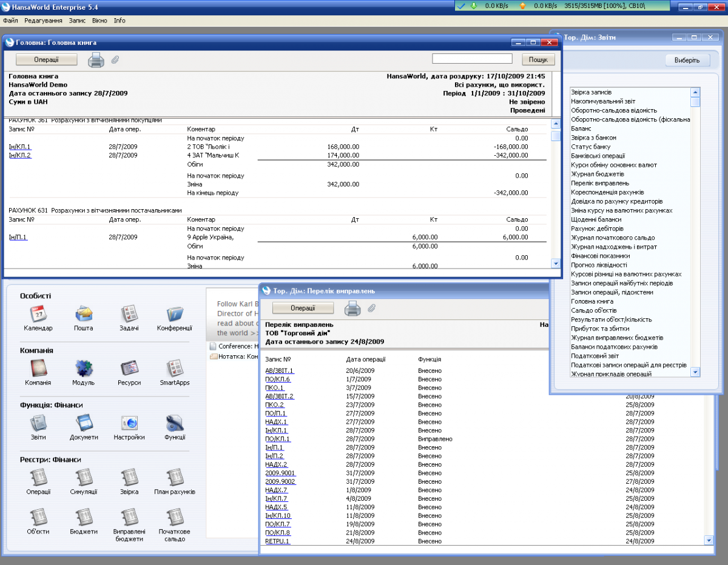The image size is (728, 565).
Task: Open the Конференції icon
Action: click(x=175, y=313)
